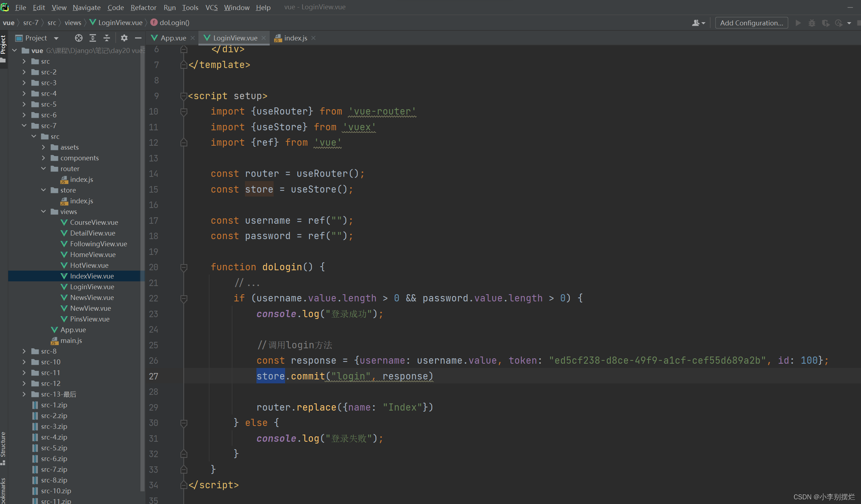Open Project panel settings gear

124,38
